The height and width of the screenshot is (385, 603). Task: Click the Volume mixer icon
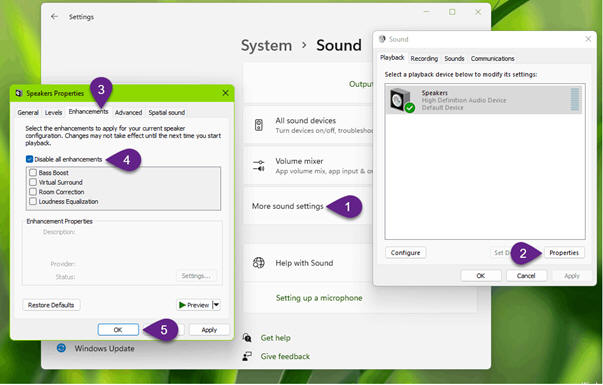[258, 166]
